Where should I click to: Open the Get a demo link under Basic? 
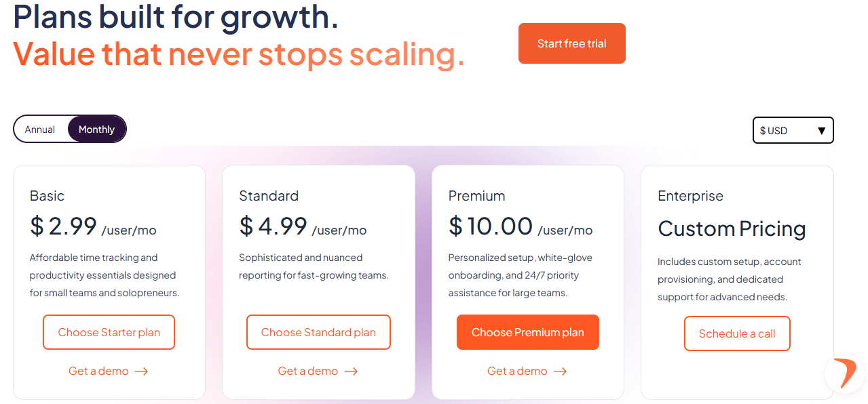coord(98,371)
